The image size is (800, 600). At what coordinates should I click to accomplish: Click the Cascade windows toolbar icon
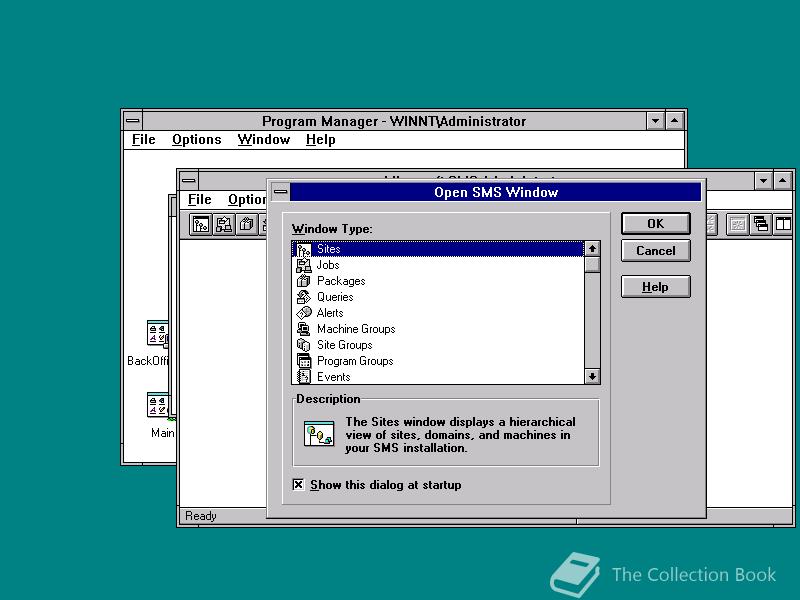761,224
